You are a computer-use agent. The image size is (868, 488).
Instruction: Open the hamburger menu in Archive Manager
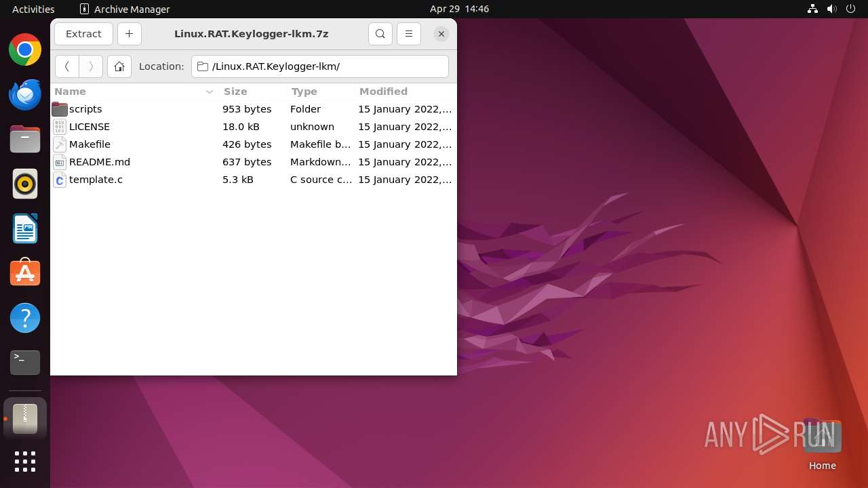coord(409,34)
